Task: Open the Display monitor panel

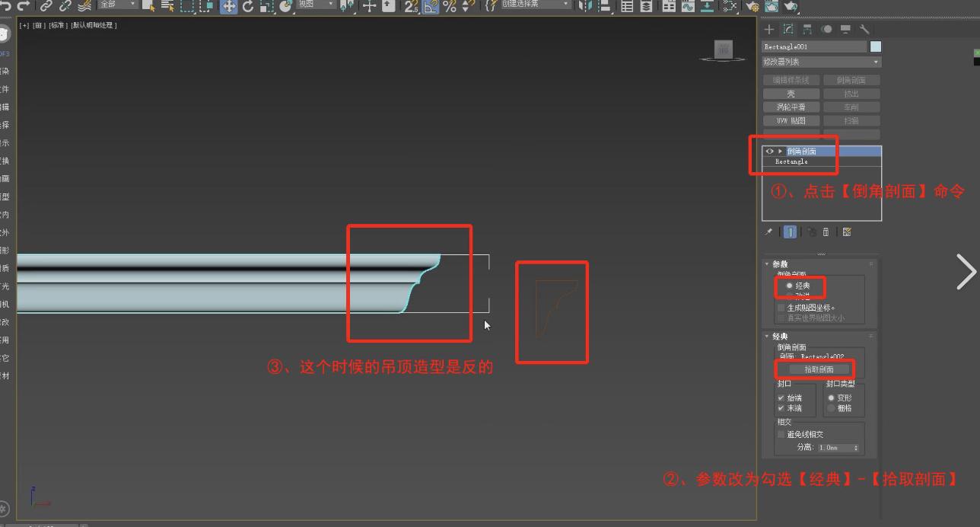Action: point(845,29)
